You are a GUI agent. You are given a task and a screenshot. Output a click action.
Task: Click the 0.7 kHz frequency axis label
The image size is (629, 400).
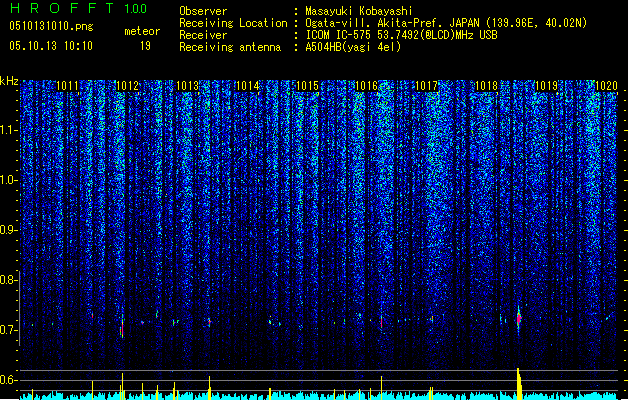(x=9, y=330)
